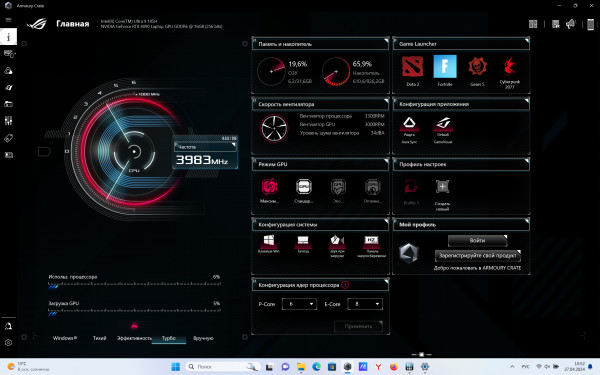Image resolution: width=600 pixels, height=375 pixels.
Task: Expand the Мой профиль widget corner
Action: pos(527,220)
